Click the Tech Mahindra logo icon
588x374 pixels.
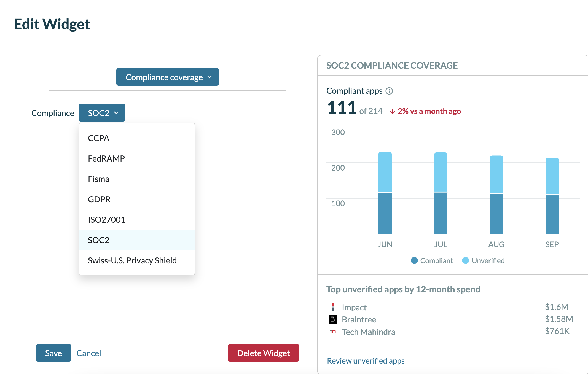[x=333, y=332]
